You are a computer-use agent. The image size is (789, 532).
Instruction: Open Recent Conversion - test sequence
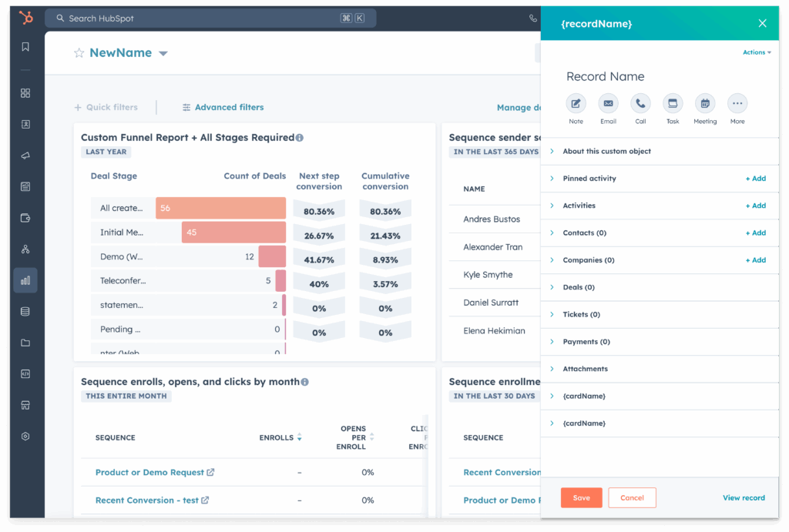(147, 500)
